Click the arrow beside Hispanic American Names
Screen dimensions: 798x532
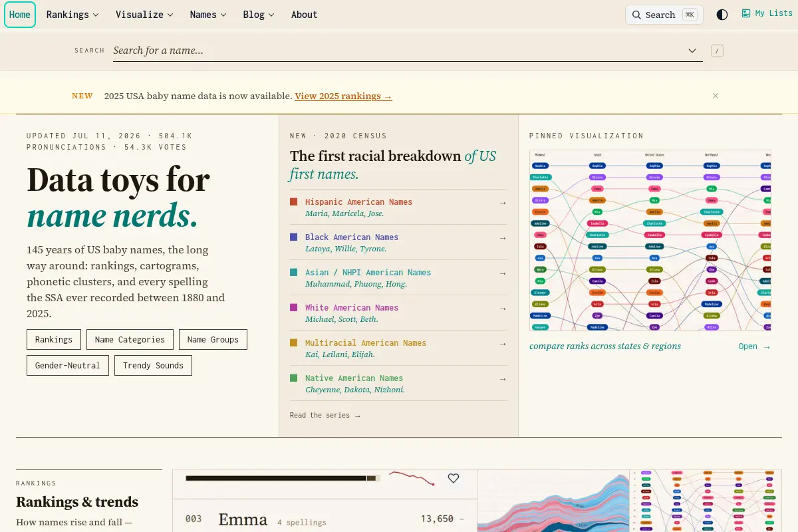(503, 203)
